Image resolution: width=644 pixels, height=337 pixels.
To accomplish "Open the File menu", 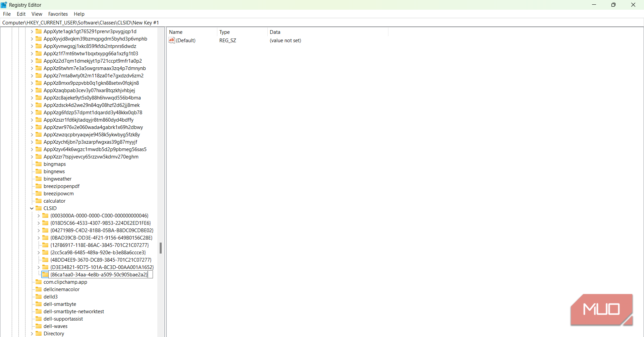I will click(7, 14).
